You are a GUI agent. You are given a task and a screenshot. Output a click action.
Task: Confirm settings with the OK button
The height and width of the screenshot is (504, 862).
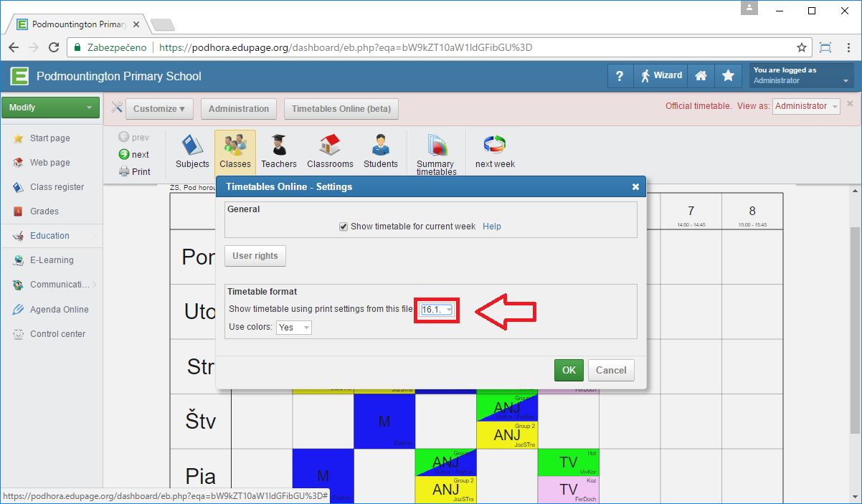pos(569,370)
